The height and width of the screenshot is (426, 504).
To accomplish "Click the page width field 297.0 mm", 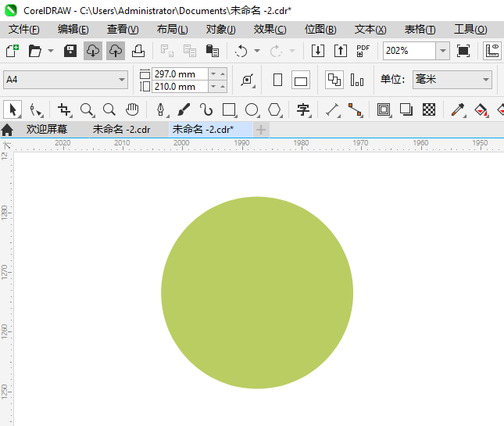I will click(180, 74).
